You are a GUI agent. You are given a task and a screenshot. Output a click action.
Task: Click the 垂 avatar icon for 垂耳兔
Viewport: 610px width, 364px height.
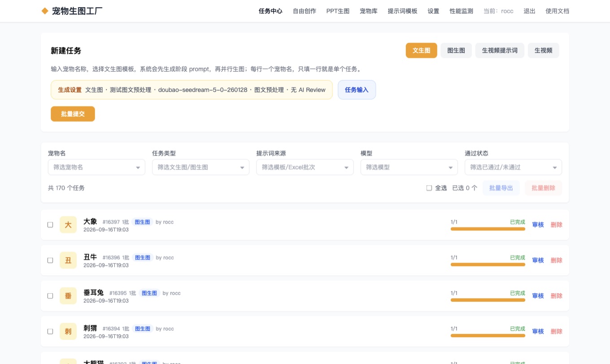coord(68,296)
